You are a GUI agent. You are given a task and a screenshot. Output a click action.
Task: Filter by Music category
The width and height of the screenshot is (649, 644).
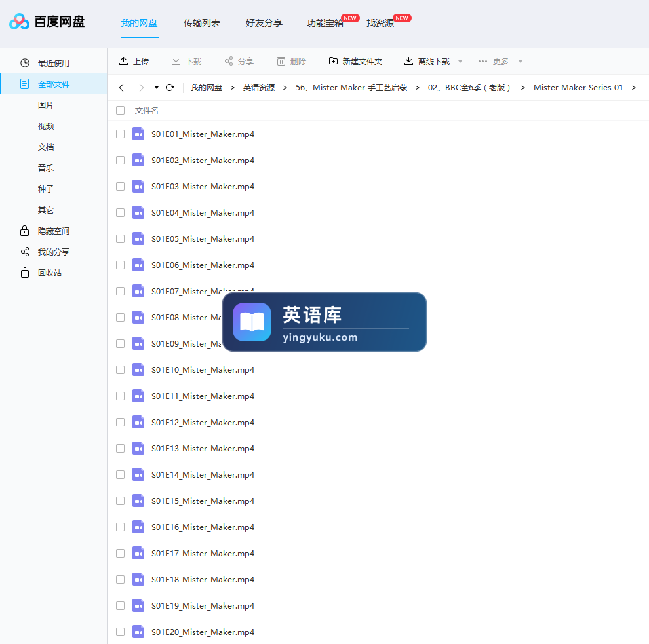click(46, 168)
